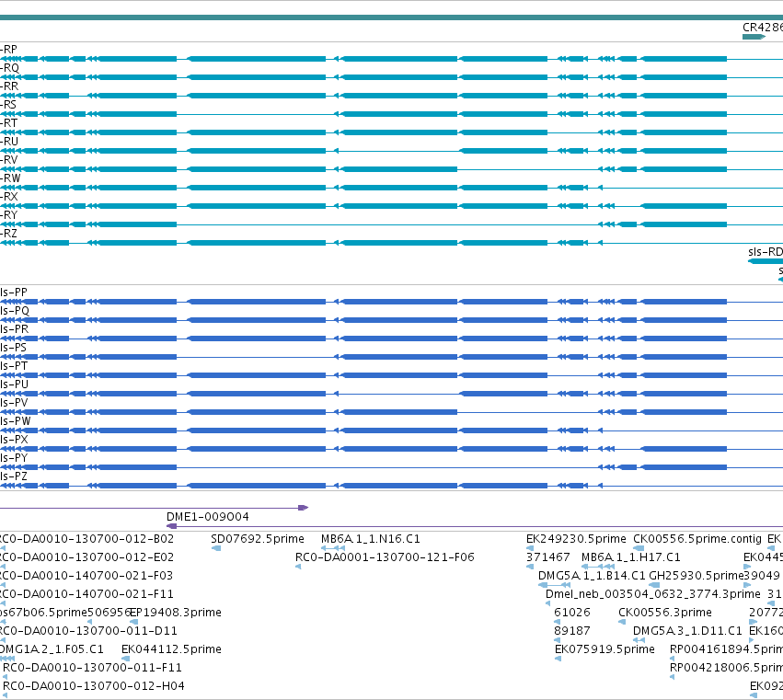Select the -RS transcript label
Image resolution: width=783 pixels, height=700 pixels.
[x=8, y=105]
